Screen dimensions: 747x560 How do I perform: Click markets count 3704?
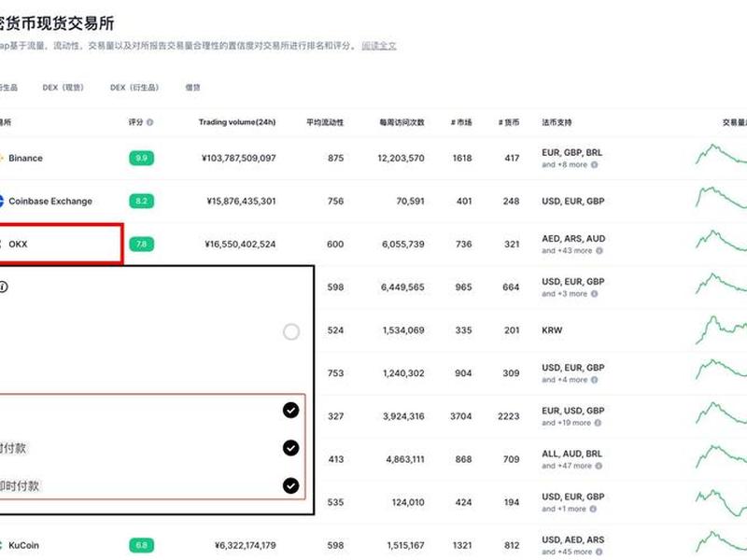(460, 416)
